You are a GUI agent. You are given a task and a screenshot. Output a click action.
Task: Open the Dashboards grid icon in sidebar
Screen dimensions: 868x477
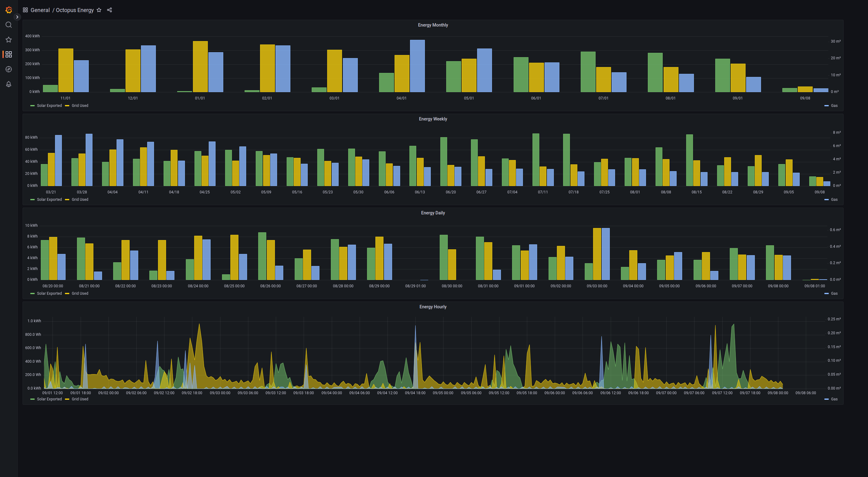coord(9,55)
